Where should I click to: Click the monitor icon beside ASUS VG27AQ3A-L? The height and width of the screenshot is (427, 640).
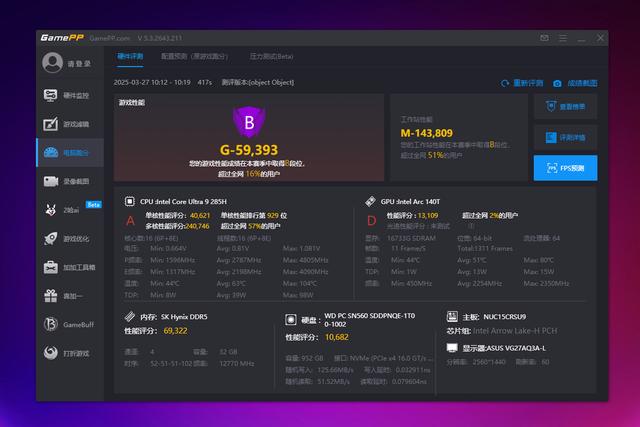pyautogui.click(x=452, y=348)
